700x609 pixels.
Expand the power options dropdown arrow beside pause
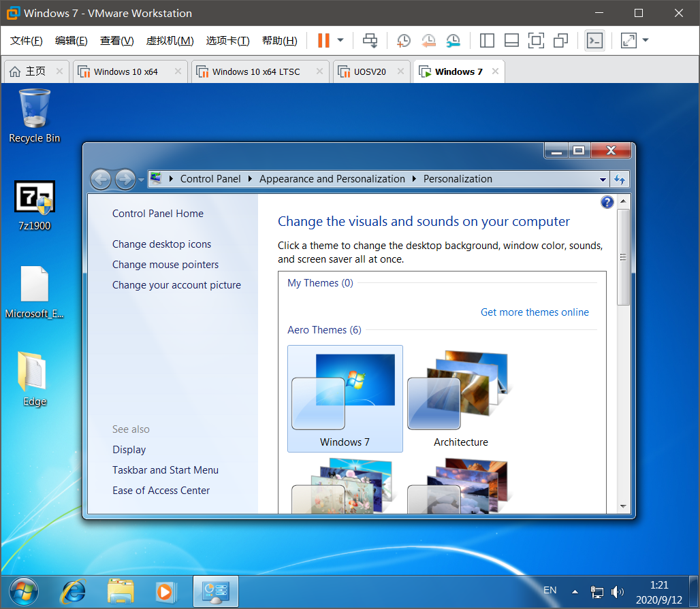(x=340, y=41)
